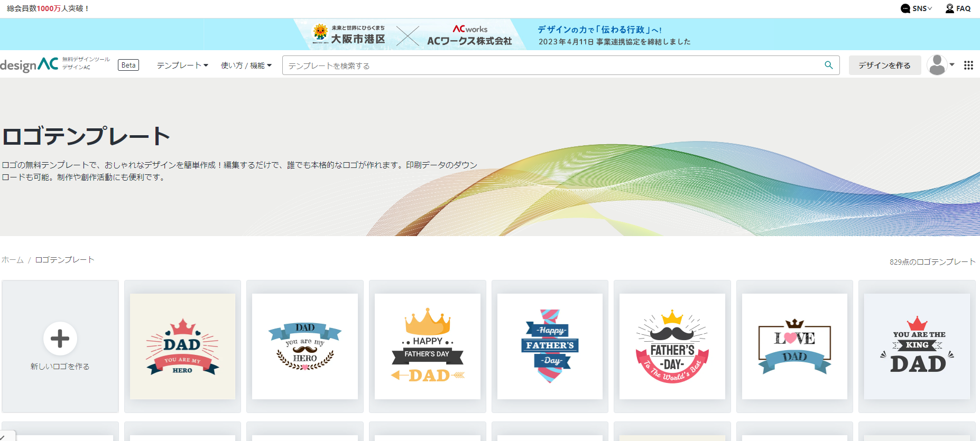The height and width of the screenshot is (441, 980).
Task: Click the plus icon to create new logo
Action: point(60,339)
